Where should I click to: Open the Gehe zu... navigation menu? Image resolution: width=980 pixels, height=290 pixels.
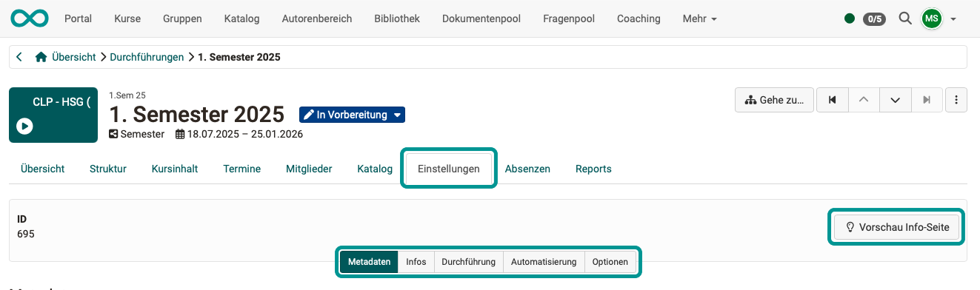(x=774, y=100)
